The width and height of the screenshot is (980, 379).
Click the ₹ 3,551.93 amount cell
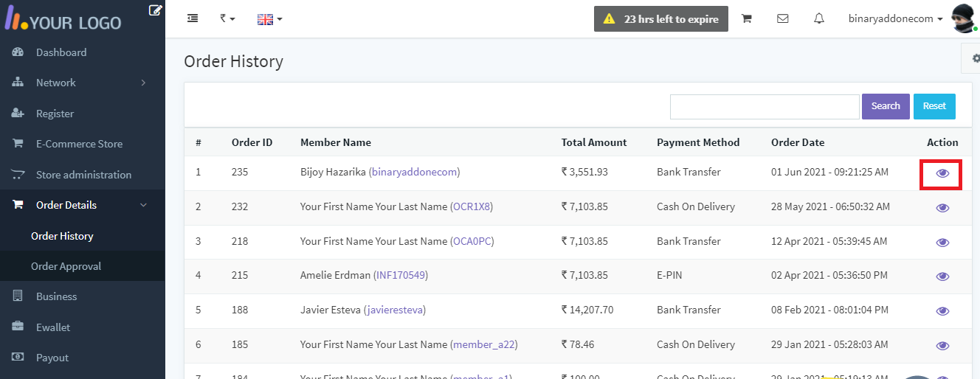click(x=584, y=172)
